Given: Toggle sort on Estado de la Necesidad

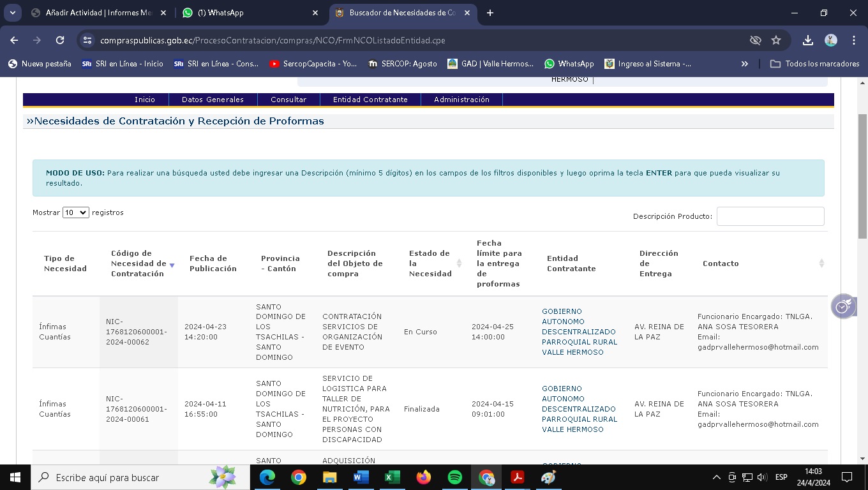Looking at the screenshot, I should coord(459,264).
